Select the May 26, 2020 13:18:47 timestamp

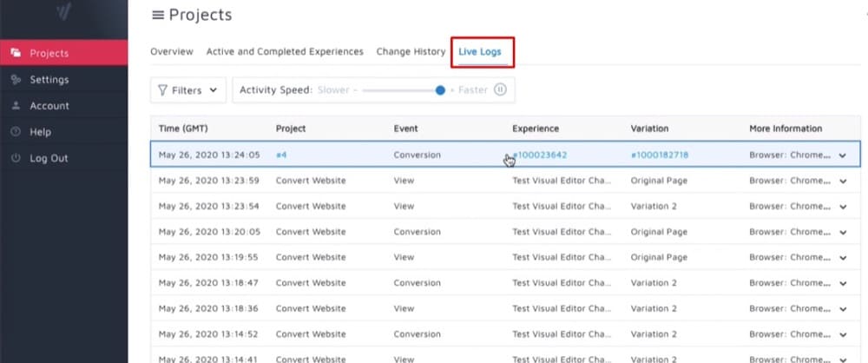coord(208,282)
